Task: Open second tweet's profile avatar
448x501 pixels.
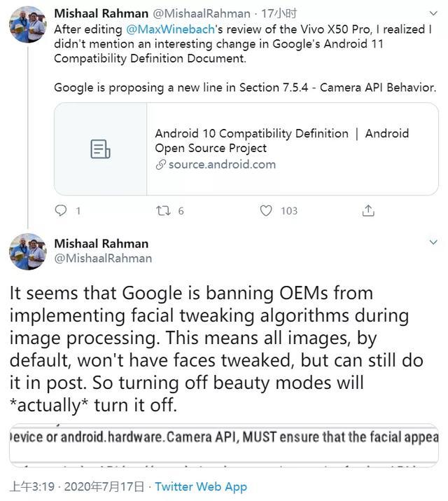Action: click(27, 251)
